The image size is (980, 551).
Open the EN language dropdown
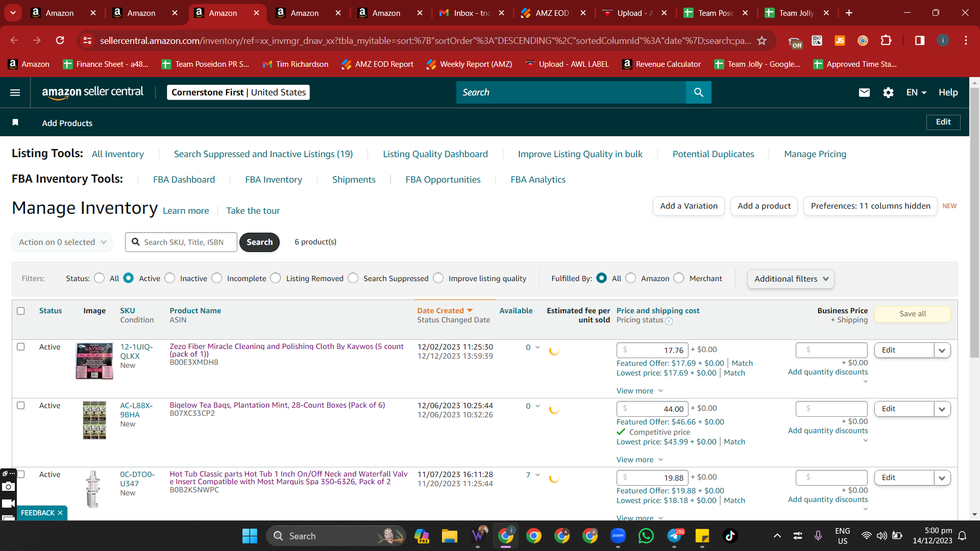coord(916,92)
